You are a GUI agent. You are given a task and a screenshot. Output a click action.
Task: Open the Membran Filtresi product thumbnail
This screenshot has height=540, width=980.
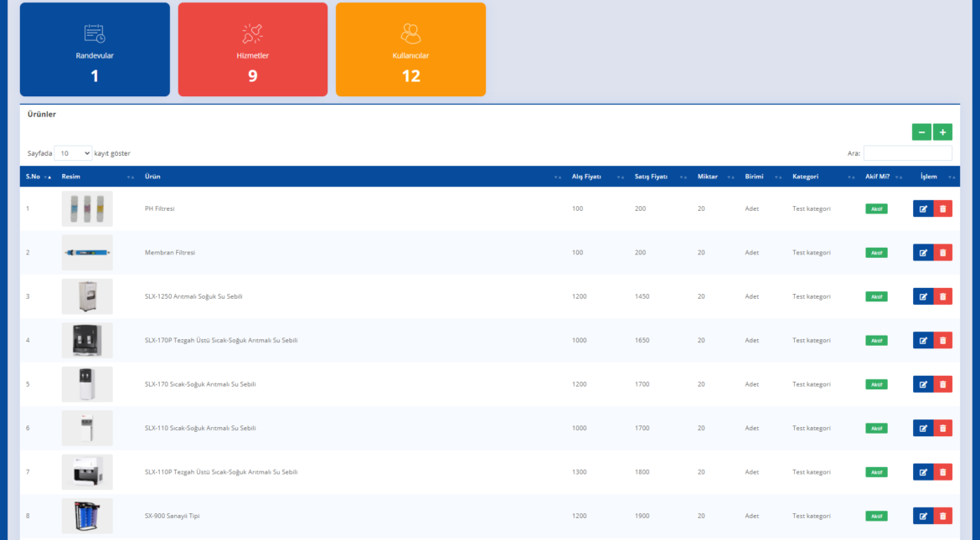[87, 253]
